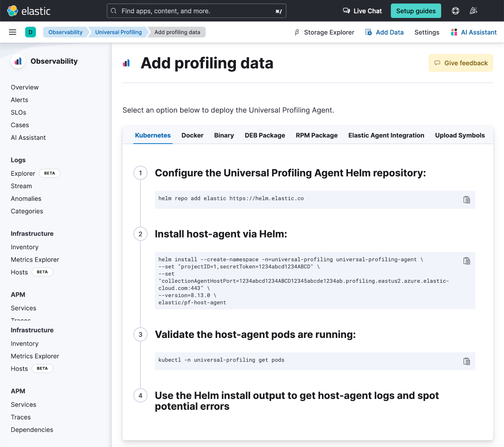
Task: Open the Elastic Agent Integration tab
Action: click(x=386, y=135)
